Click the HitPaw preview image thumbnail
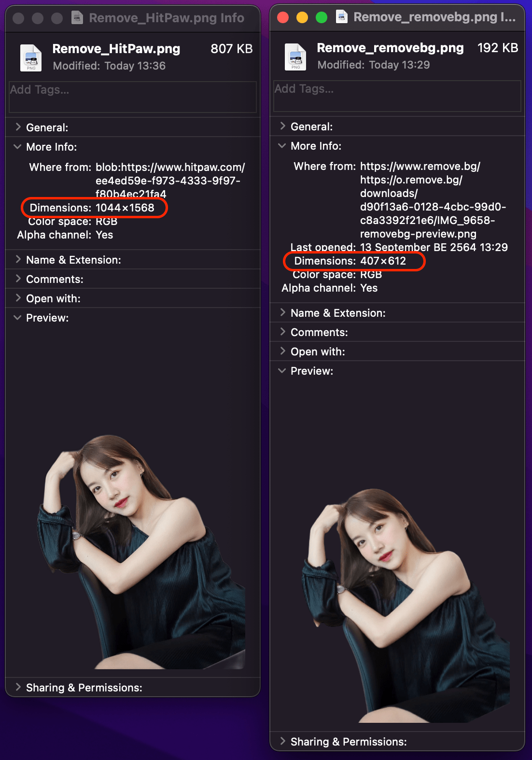This screenshot has height=760, width=532. click(141, 551)
